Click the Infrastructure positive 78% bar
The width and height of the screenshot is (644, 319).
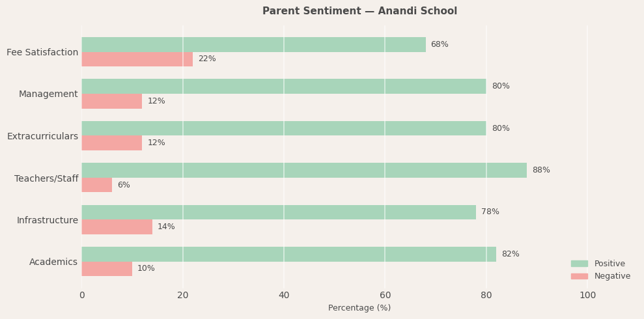pyautogui.click(x=278, y=212)
